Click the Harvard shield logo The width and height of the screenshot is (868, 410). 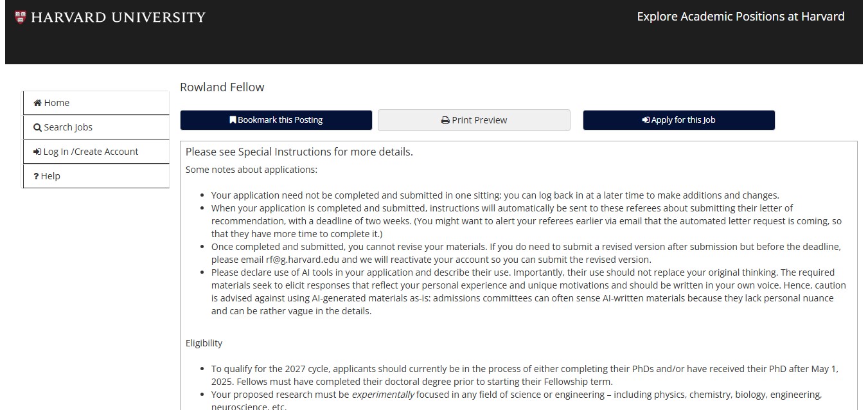tap(20, 17)
